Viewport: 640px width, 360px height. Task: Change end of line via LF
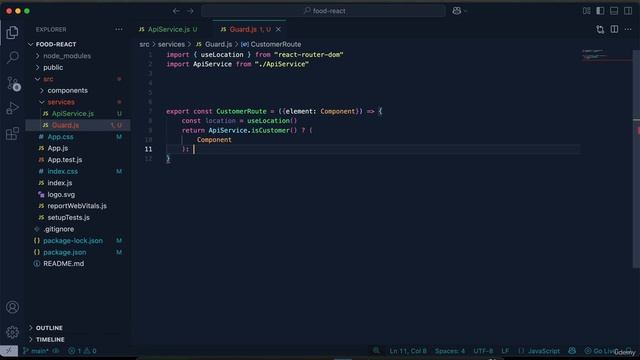505,351
